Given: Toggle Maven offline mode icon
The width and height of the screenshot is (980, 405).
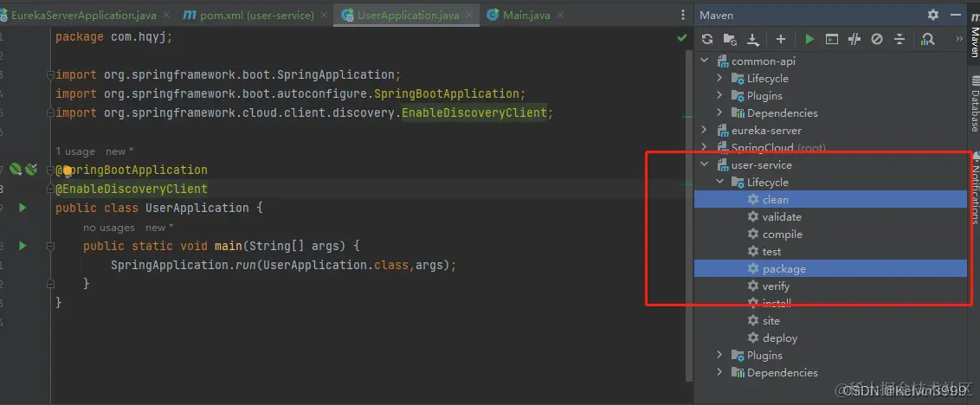Looking at the screenshot, I should [x=854, y=40].
